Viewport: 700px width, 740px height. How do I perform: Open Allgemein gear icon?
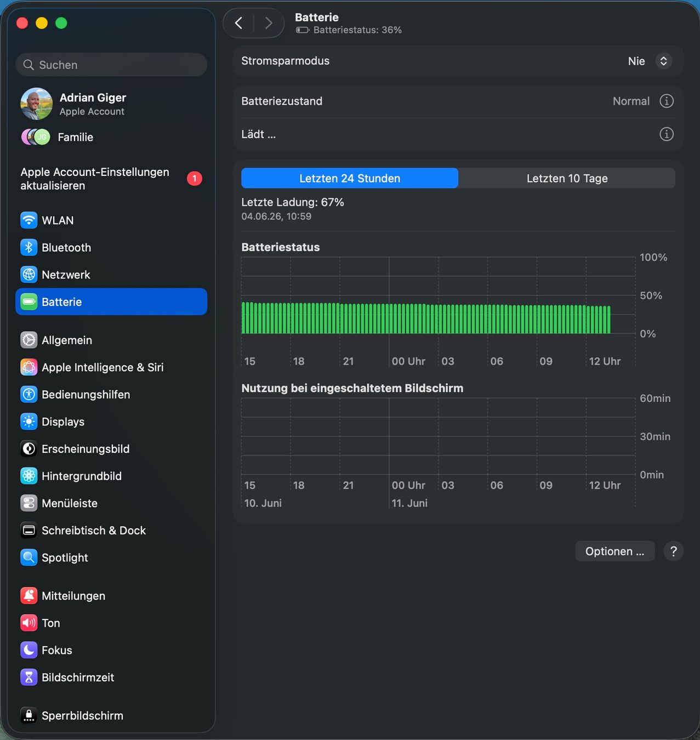(29, 340)
